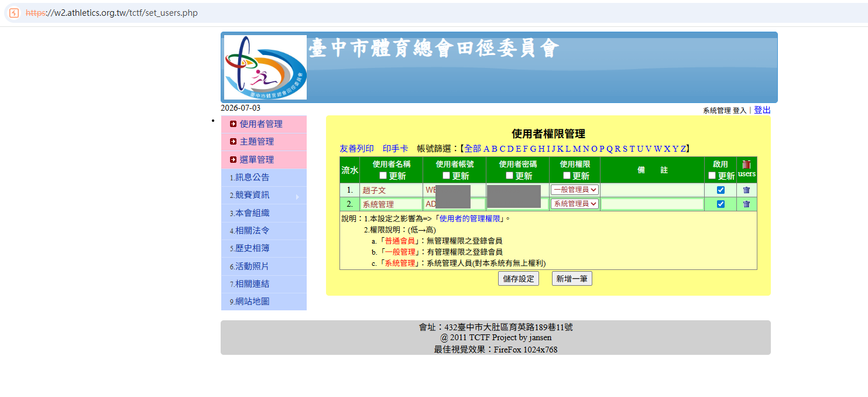This screenshot has width=868, height=397.
Task: Click the browser address bar URL
Action: click(x=112, y=13)
